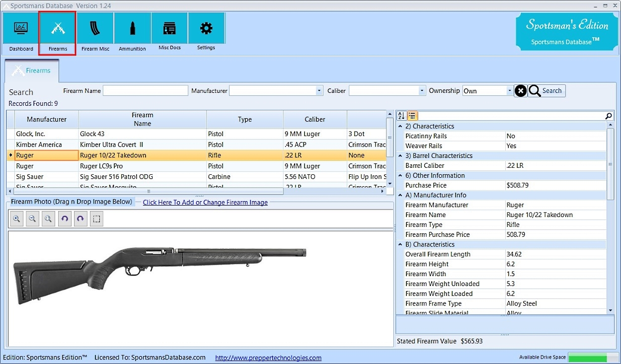Screen dimensions: 621x364
Task: Click the '5.56 NATO' caliber cell
Action: (315, 177)
